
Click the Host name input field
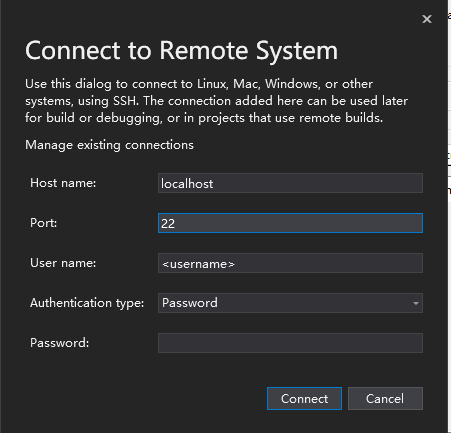[290, 183]
